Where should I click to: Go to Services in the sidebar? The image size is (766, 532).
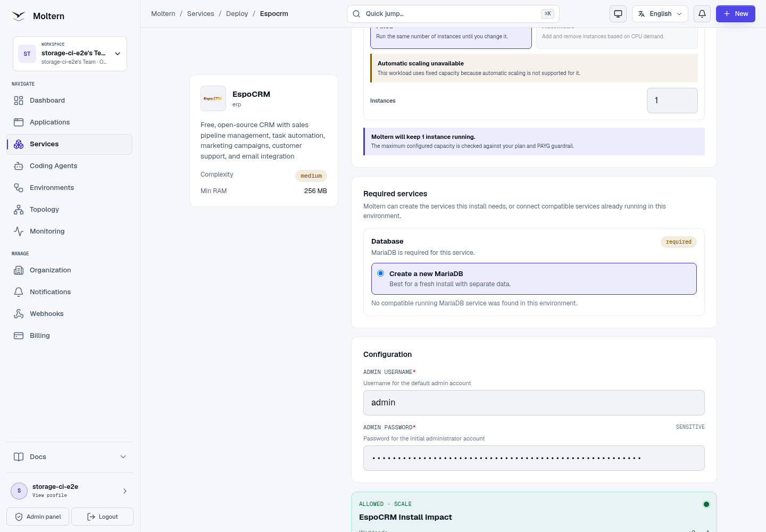(70, 144)
